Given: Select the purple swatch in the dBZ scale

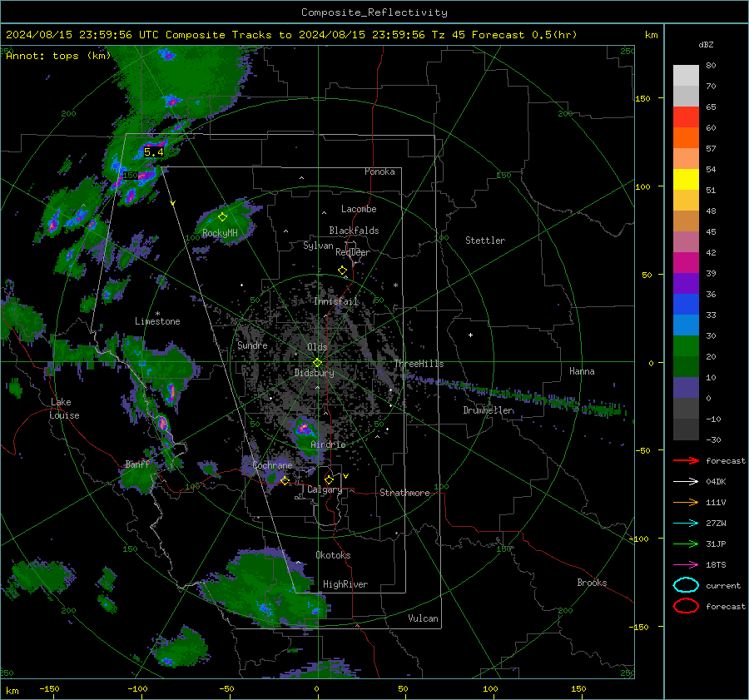Looking at the screenshot, I should (686, 283).
